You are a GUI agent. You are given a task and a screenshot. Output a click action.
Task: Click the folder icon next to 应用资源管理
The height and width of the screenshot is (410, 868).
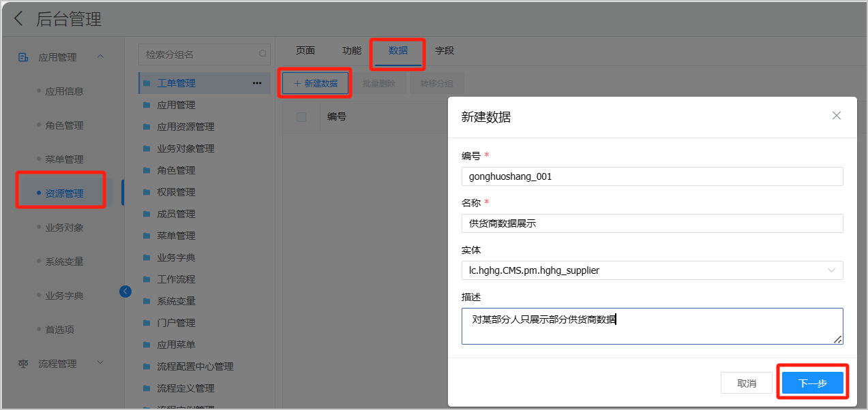coord(147,127)
